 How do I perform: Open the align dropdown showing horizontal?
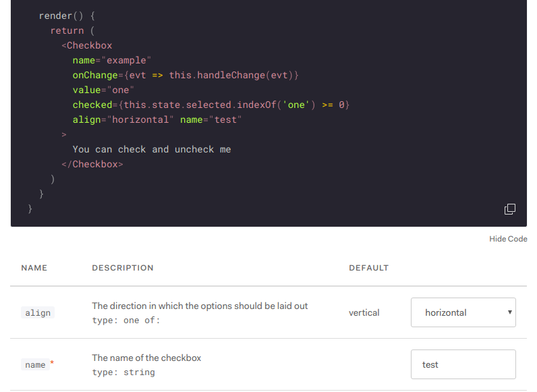coord(463,312)
